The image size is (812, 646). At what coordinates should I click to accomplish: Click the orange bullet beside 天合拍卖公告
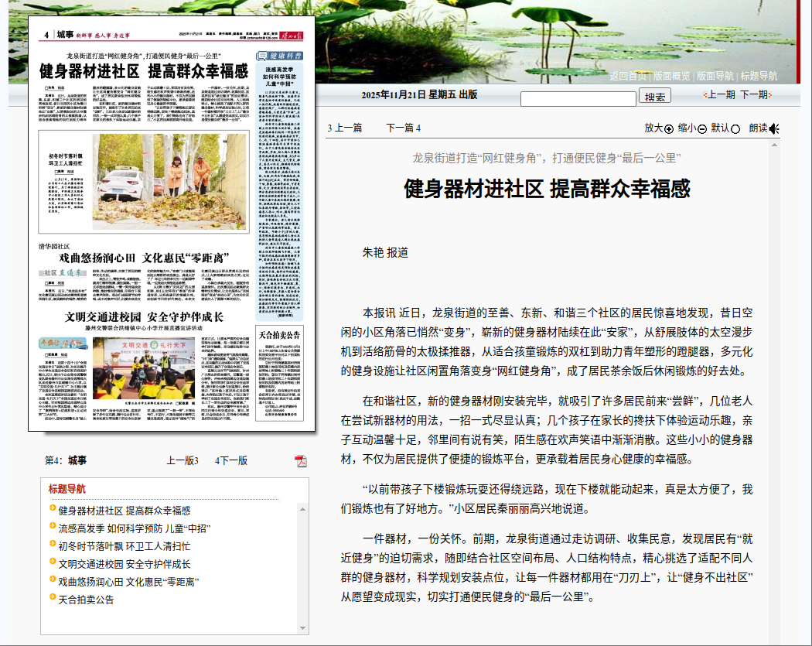pos(53,598)
